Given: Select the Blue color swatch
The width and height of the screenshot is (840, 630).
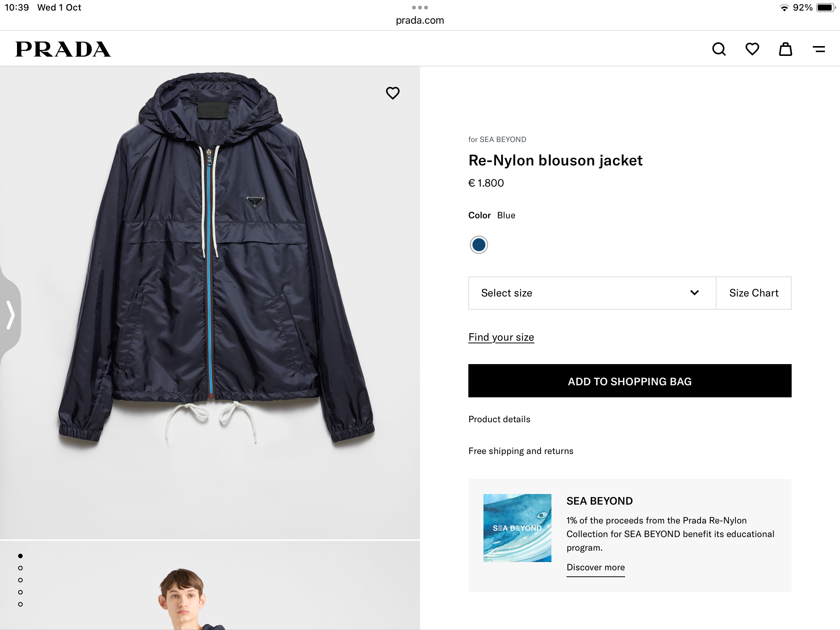Looking at the screenshot, I should point(479,245).
